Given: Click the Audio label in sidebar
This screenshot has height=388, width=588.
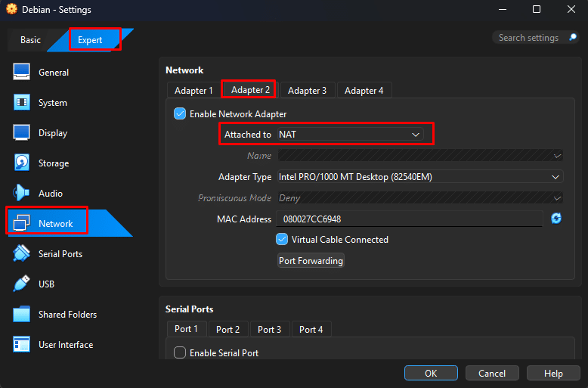Looking at the screenshot, I should point(50,194).
